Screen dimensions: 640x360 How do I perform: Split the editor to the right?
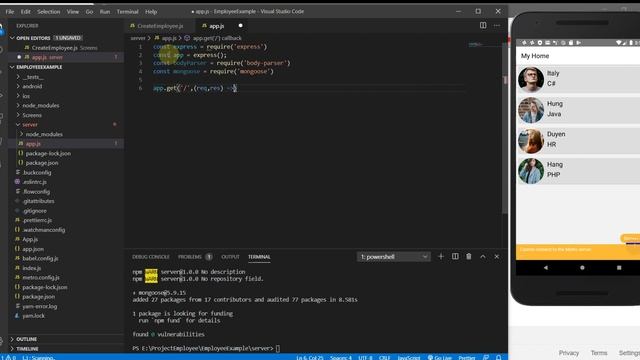483,25
